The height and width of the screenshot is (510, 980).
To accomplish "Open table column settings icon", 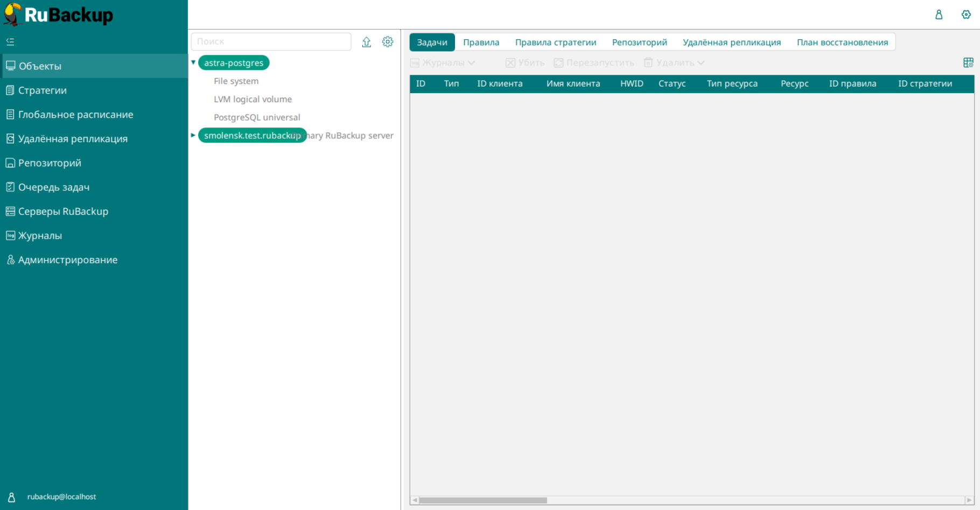I will [968, 63].
